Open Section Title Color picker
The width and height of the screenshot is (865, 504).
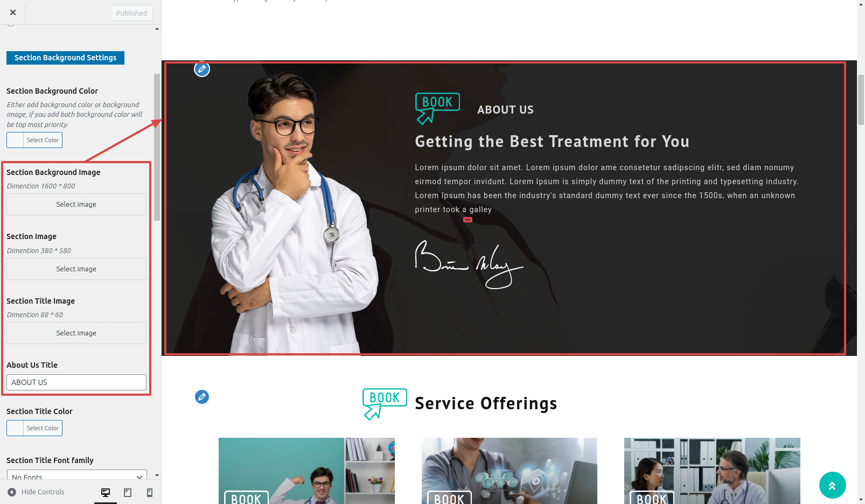pos(34,428)
